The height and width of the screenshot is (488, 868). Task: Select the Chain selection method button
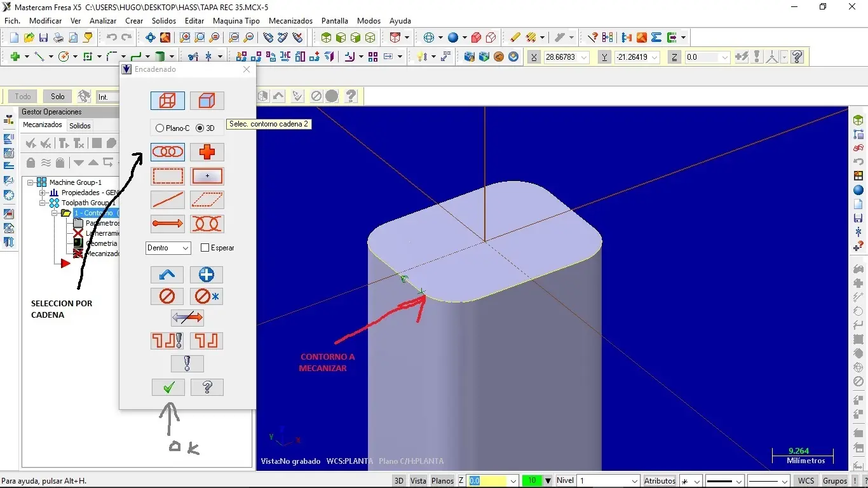168,152
